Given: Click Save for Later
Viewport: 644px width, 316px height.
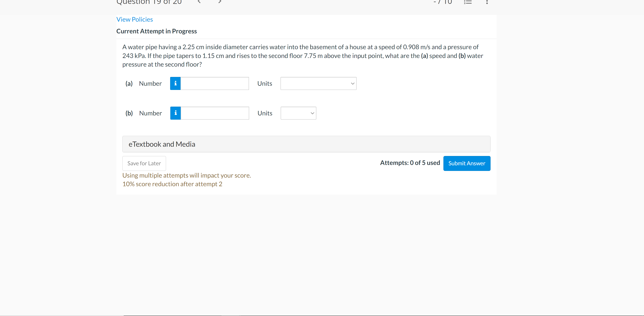Looking at the screenshot, I should coord(144,163).
